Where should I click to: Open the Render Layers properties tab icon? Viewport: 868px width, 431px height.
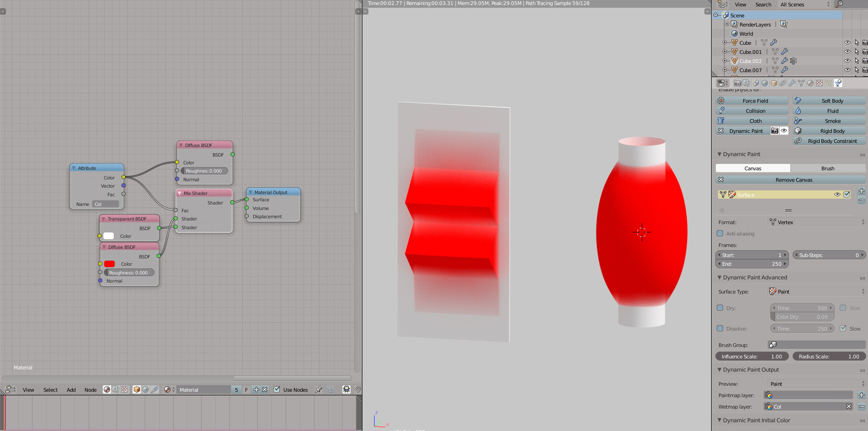(x=746, y=83)
